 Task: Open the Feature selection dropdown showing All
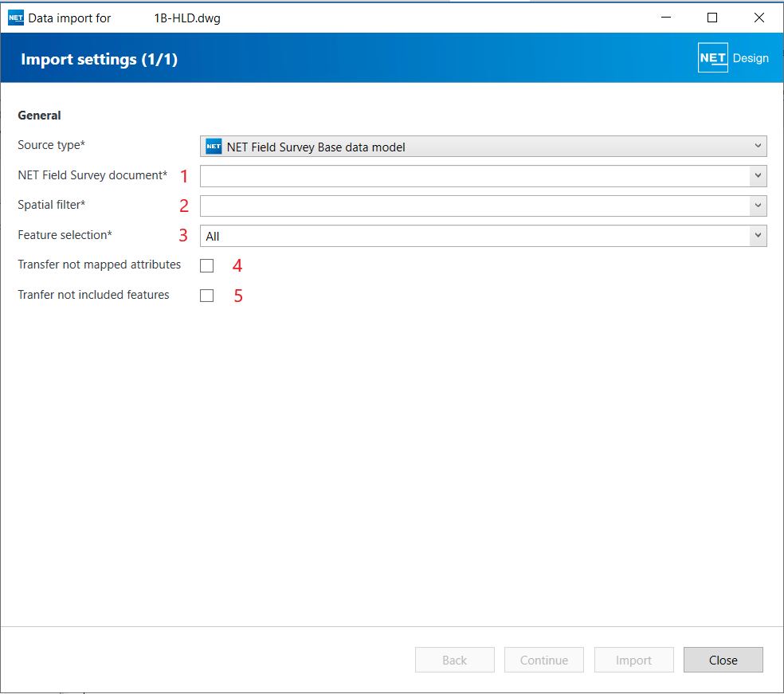click(758, 236)
